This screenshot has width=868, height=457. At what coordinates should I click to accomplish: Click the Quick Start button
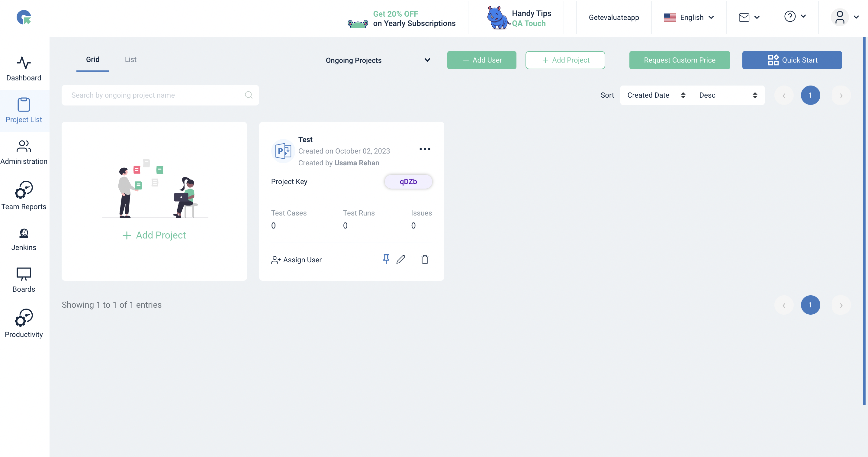click(x=792, y=60)
